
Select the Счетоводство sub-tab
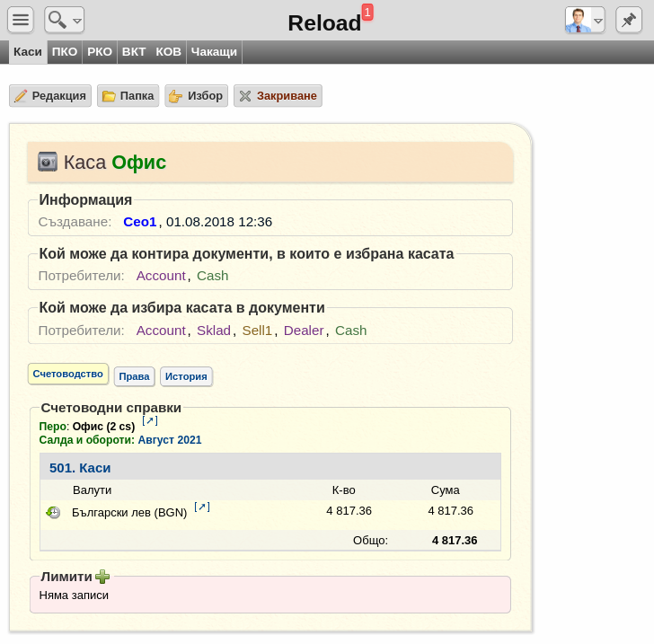tap(68, 374)
